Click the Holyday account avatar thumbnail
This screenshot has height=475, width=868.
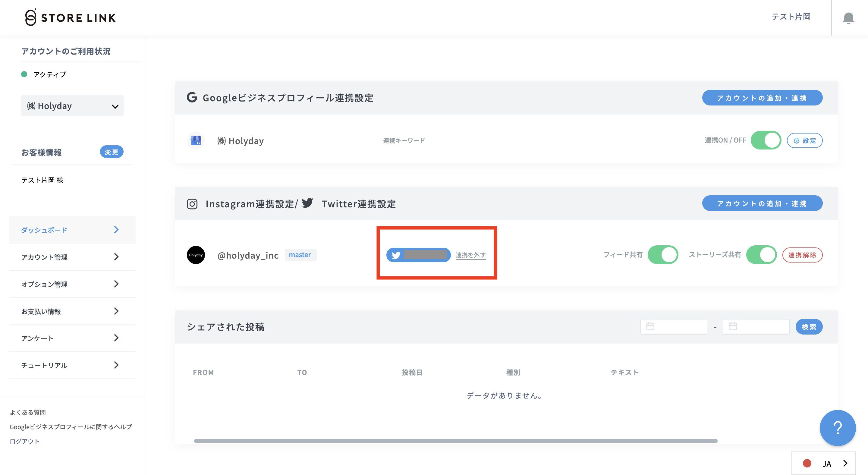(195, 255)
